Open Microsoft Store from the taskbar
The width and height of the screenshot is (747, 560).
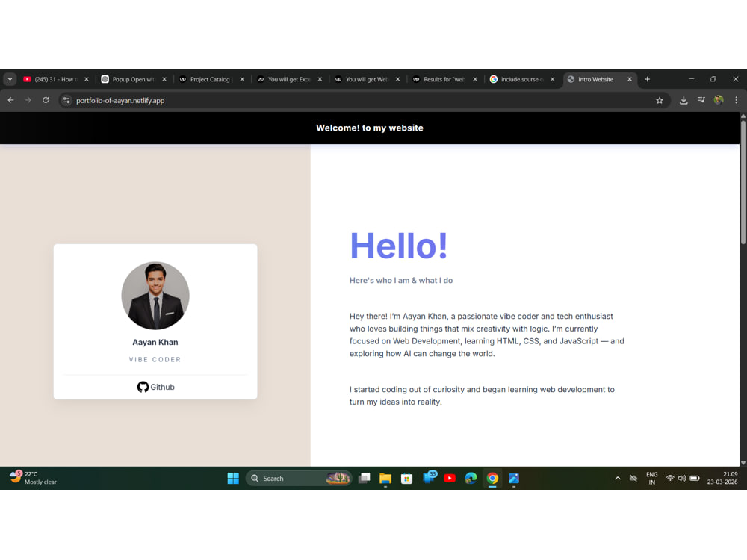[x=406, y=478]
